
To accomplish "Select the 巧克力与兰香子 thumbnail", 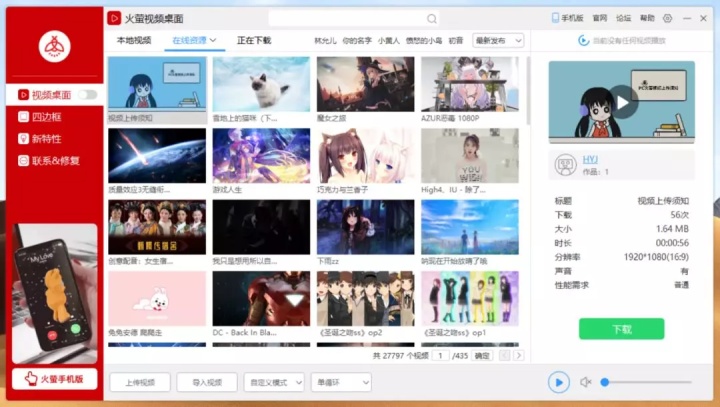I will point(366,156).
